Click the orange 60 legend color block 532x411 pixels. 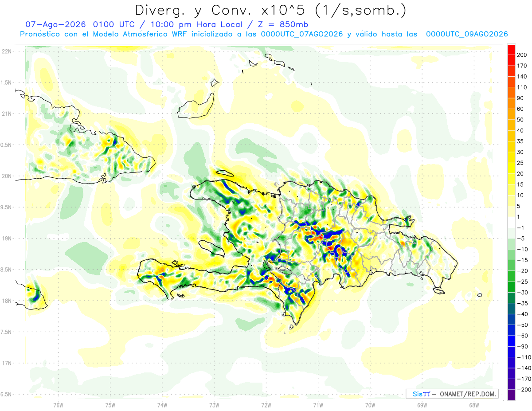[x=511, y=103]
